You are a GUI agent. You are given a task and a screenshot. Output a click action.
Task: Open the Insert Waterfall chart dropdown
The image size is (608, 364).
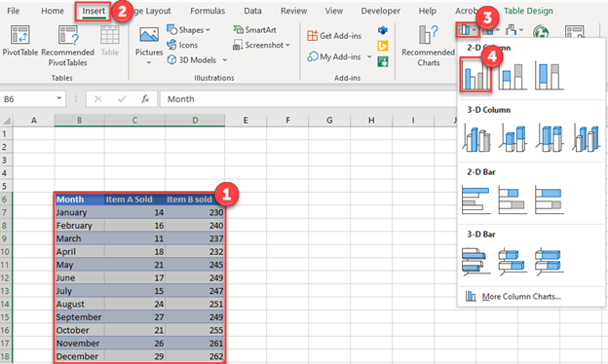point(514,30)
